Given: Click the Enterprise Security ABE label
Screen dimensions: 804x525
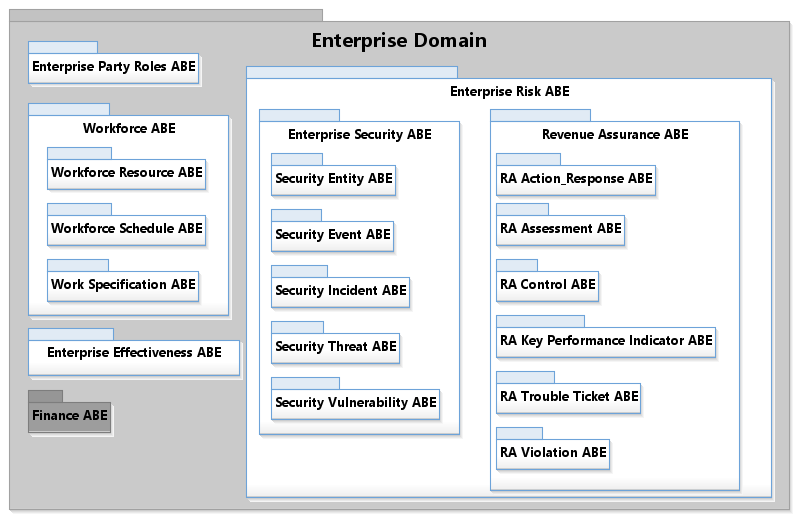Looking at the screenshot, I should pyautogui.click(x=359, y=134).
